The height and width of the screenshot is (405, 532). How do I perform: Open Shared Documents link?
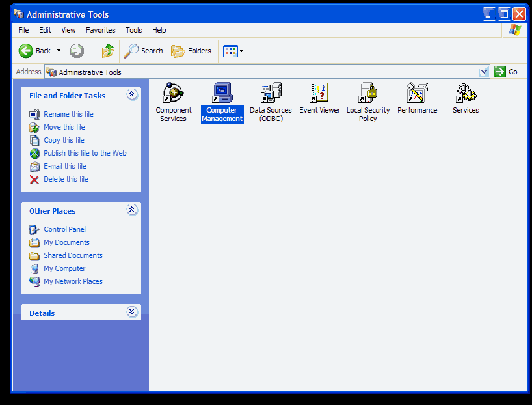click(73, 255)
